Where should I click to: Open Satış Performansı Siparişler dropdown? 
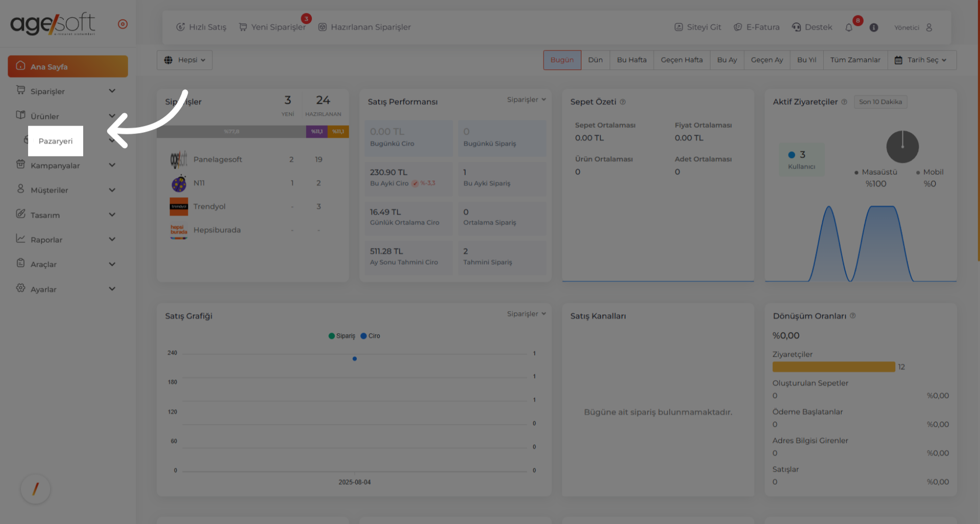[x=526, y=99]
